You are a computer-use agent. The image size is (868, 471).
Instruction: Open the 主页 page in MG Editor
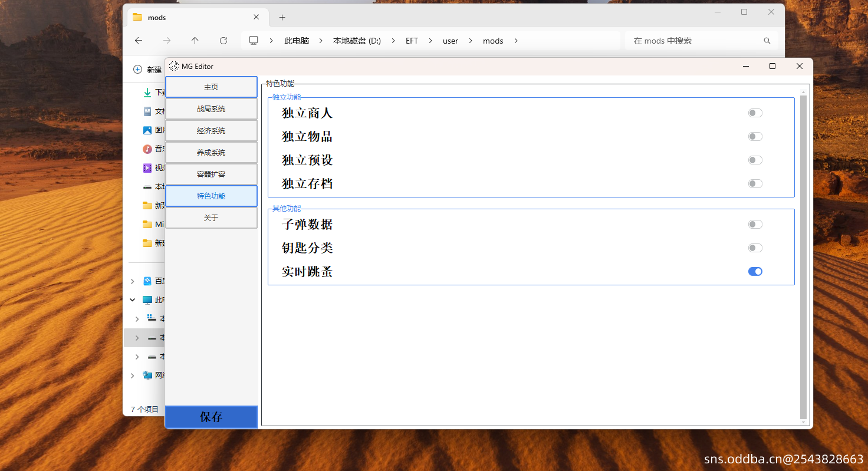point(211,87)
